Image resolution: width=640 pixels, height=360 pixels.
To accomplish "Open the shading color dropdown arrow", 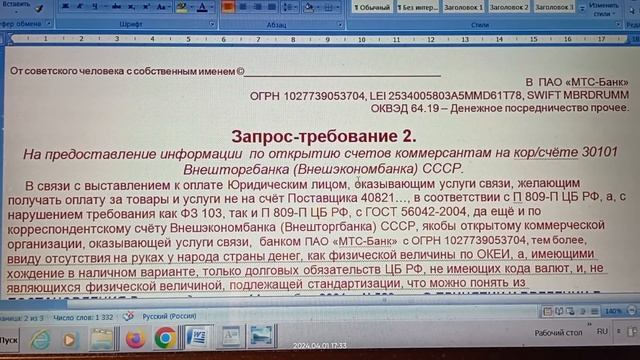I will pyautogui.click(x=318, y=7).
